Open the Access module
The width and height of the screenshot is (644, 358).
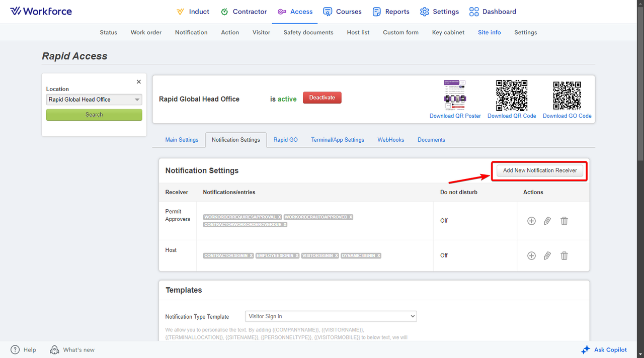coord(295,12)
